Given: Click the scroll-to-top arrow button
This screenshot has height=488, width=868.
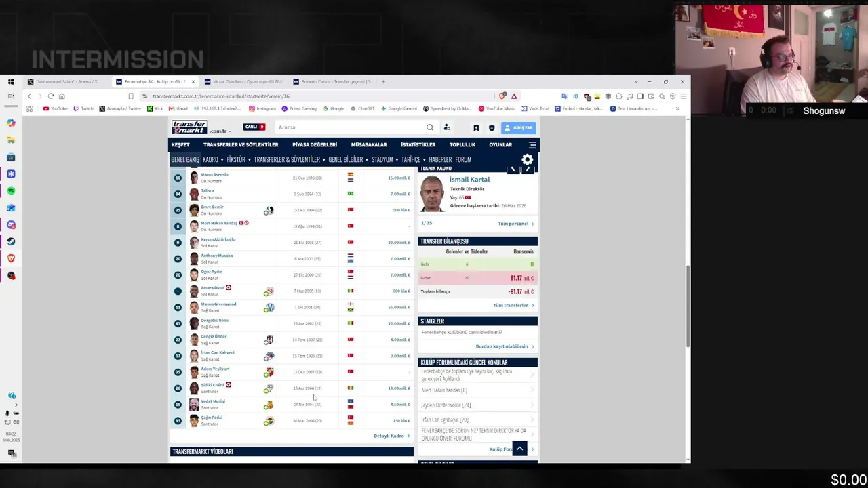Looking at the screenshot, I should (519, 448).
